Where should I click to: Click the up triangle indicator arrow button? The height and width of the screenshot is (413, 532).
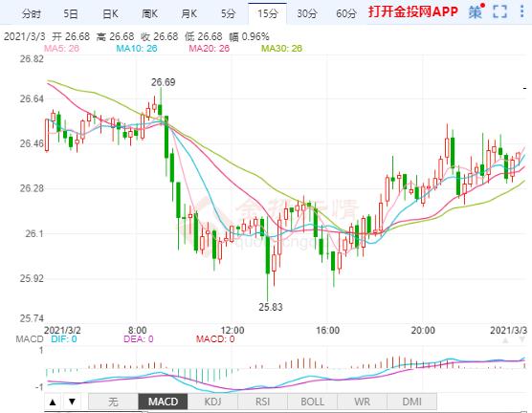[53, 402]
